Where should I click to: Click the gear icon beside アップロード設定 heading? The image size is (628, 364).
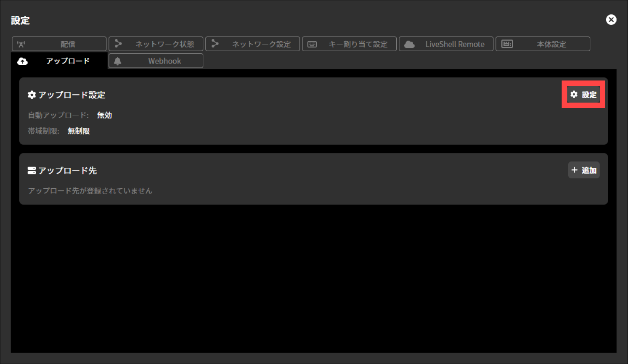tap(32, 95)
